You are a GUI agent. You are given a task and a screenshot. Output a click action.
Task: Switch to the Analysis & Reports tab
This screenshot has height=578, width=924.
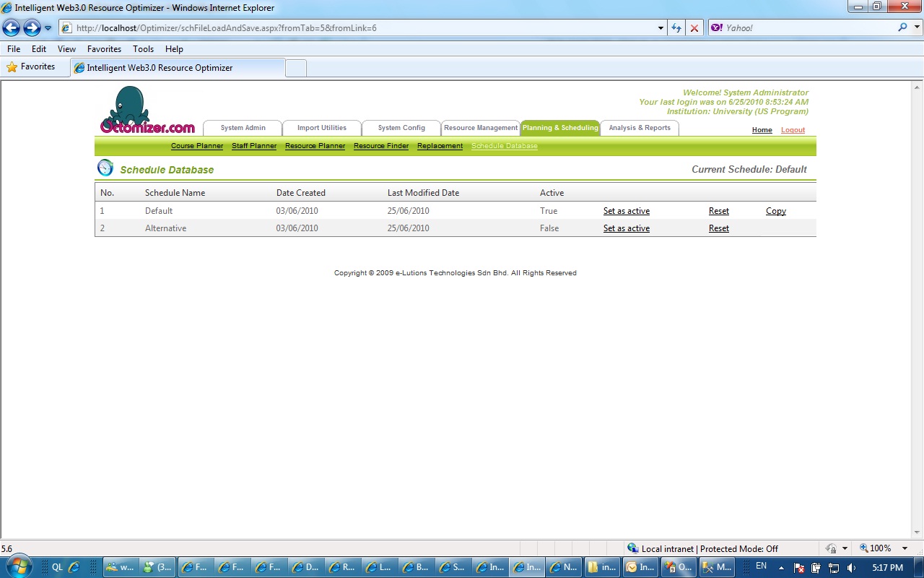[x=640, y=128]
